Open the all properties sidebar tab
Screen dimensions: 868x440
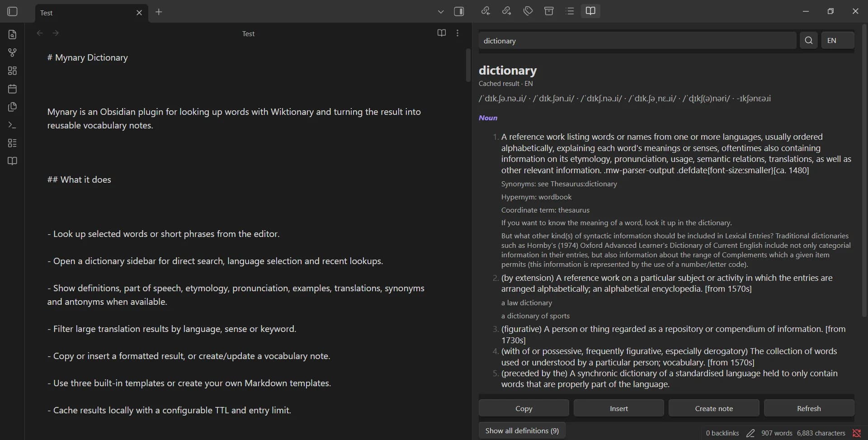(549, 11)
